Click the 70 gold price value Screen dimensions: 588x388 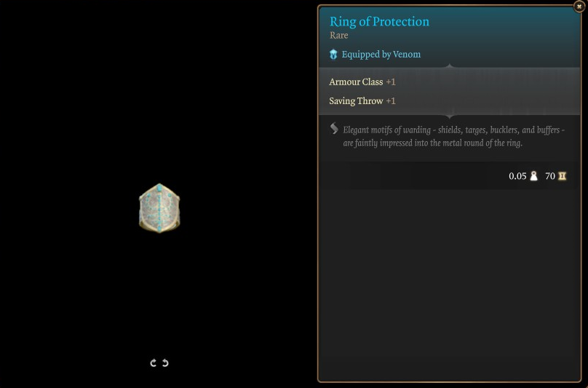tap(550, 176)
